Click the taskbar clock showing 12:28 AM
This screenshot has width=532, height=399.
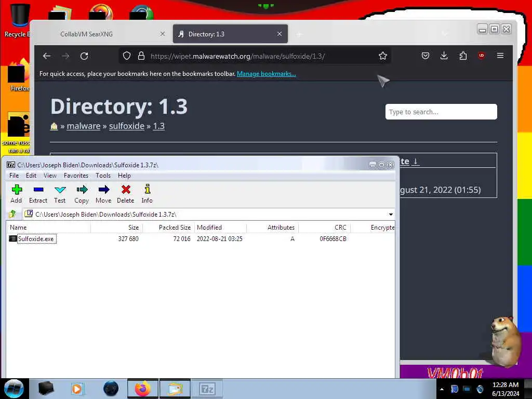click(506, 389)
